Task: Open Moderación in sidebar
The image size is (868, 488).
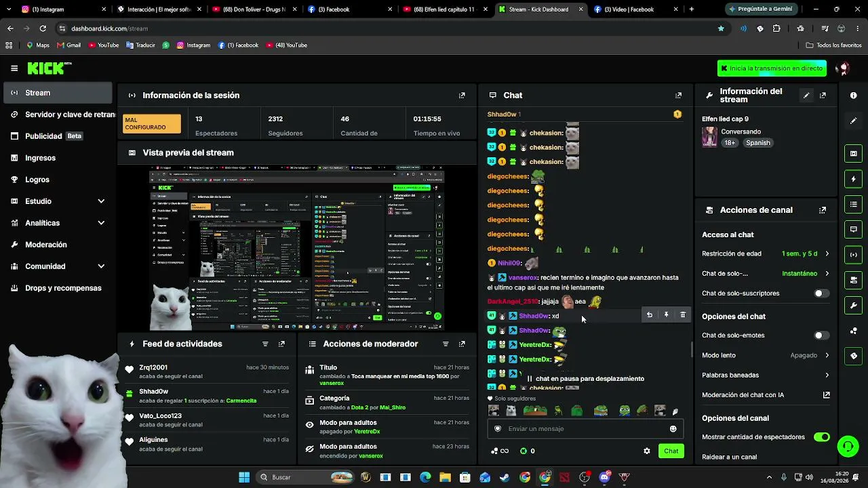Action: tap(58, 245)
